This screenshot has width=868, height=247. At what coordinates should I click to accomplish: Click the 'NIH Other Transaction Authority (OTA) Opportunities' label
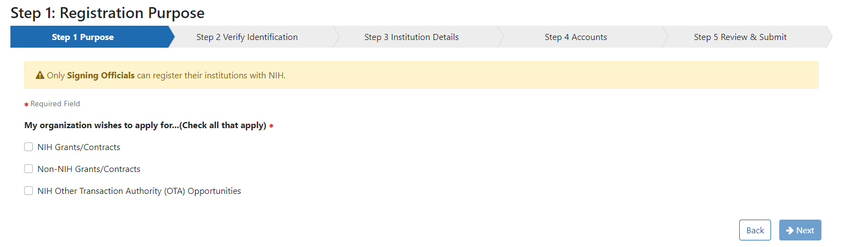[139, 191]
